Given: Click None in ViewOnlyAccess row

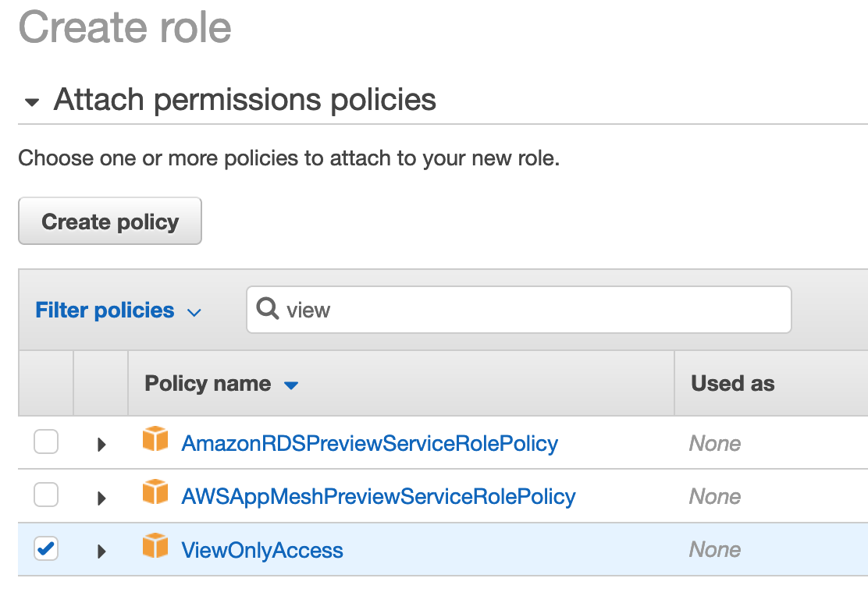Looking at the screenshot, I should pos(715,550).
